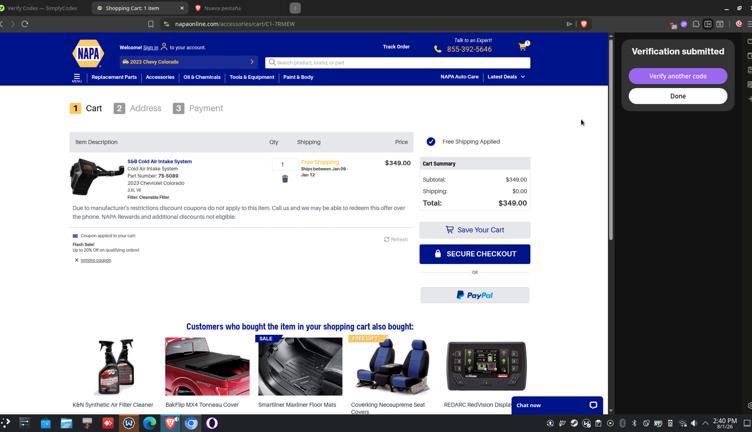
Task: Click the taskbar clock showing 2:40 PM
Action: pyautogui.click(x=725, y=423)
